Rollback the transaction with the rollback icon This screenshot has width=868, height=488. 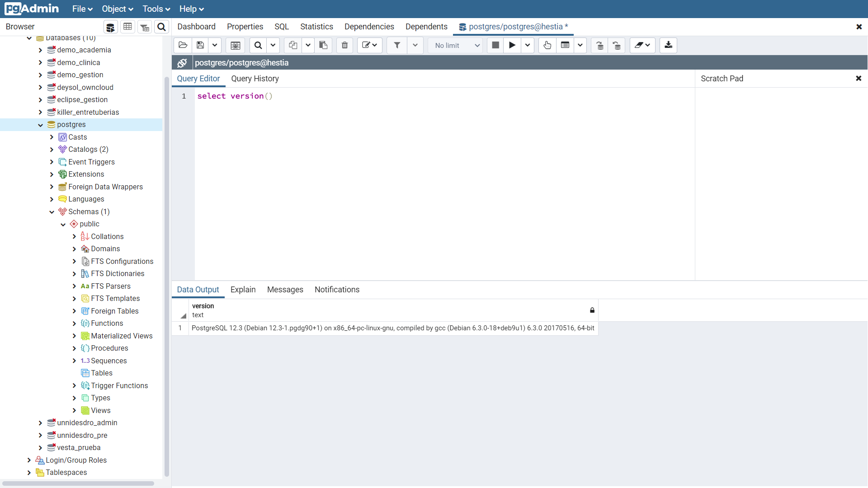pos(617,45)
